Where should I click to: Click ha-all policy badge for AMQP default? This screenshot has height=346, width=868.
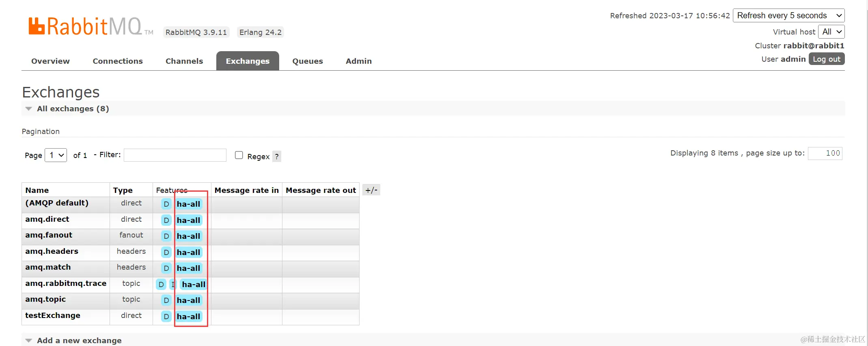(189, 204)
